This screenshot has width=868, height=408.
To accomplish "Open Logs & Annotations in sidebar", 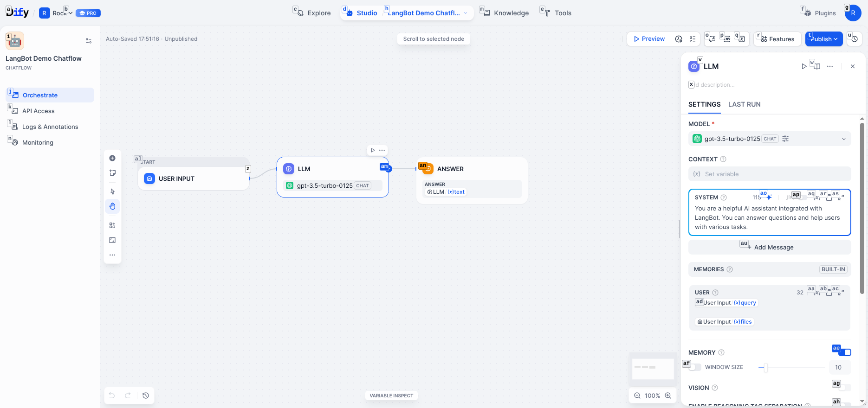I will click(x=50, y=127).
